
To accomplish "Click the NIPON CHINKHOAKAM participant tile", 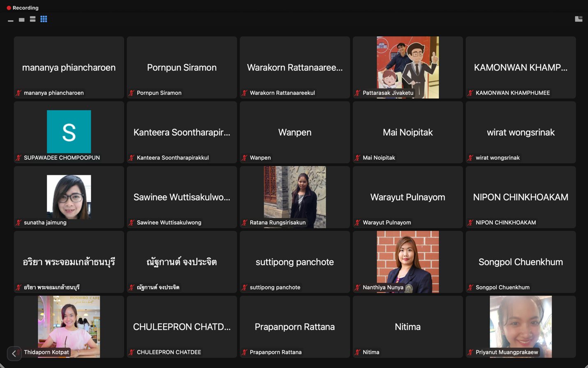I will [521, 197].
